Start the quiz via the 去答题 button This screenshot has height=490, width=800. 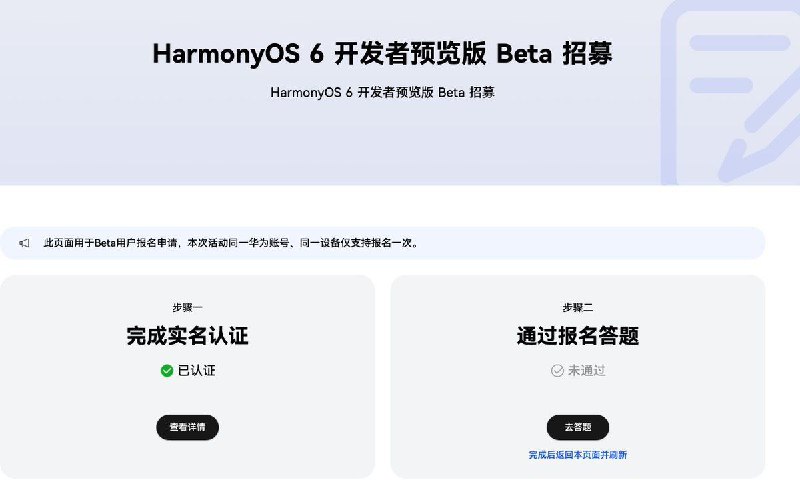577,427
